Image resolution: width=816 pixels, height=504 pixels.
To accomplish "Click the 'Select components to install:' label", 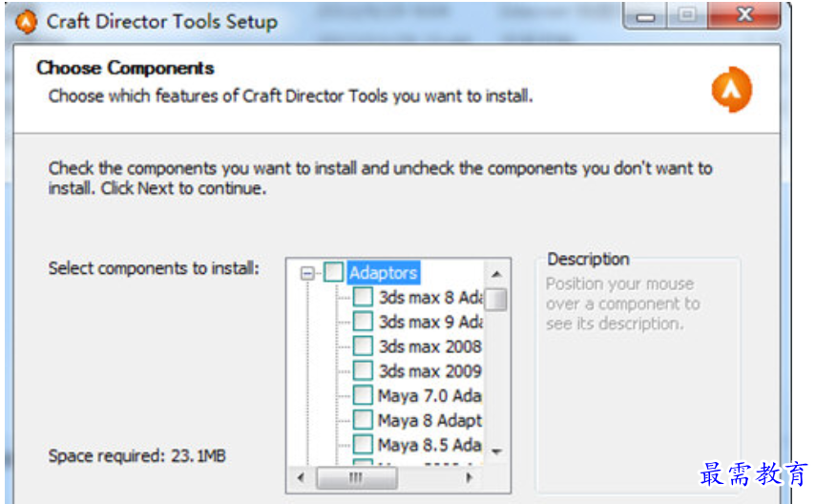I will coord(154,268).
